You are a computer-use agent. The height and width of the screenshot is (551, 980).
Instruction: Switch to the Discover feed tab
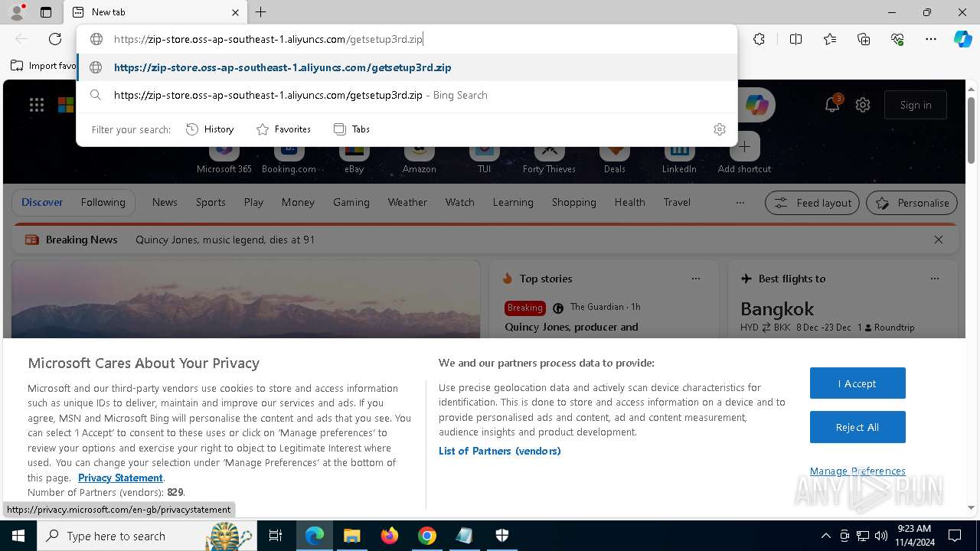click(42, 203)
